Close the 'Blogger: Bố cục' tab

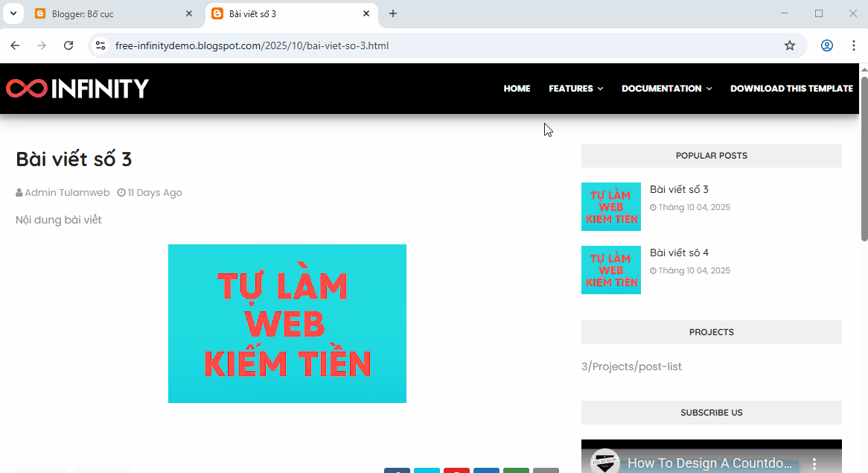click(189, 14)
